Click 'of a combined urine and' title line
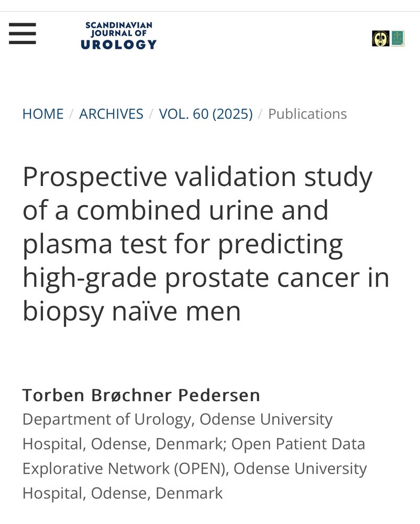The height and width of the screenshot is (524, 420). [175, 211]
